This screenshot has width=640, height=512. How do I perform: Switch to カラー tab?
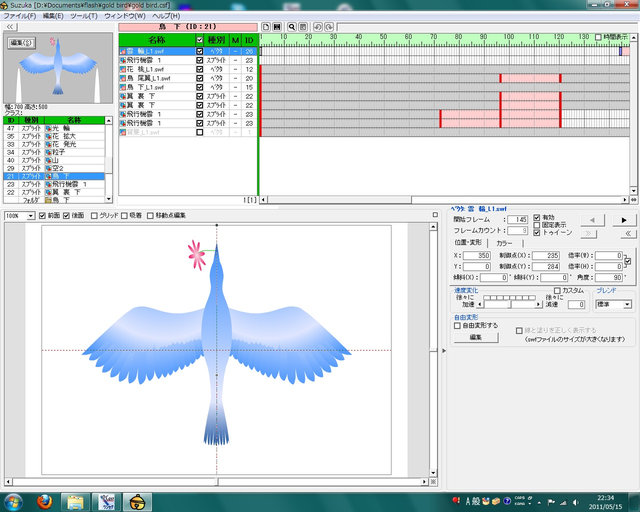(504, 243)
